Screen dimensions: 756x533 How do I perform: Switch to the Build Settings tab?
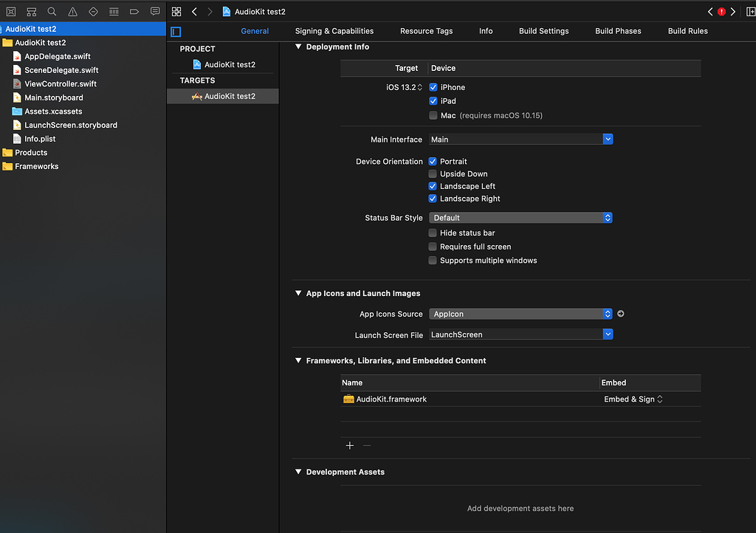coord(543,31)
